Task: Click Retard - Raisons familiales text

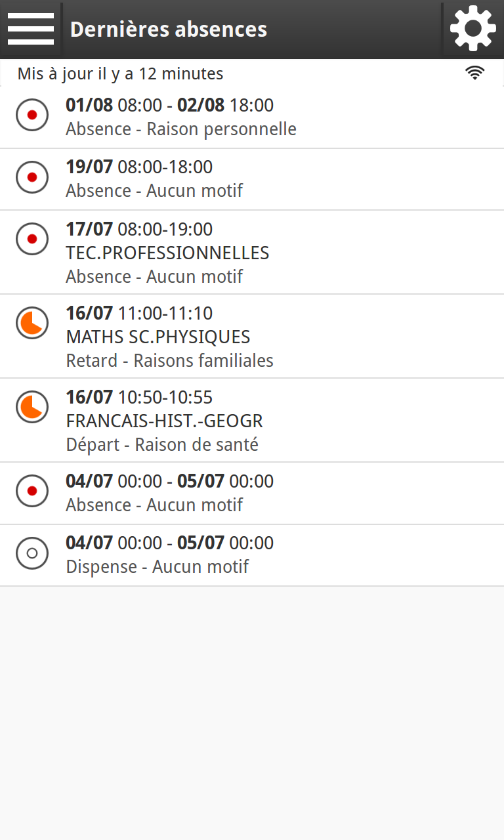Action: pos(170,361)
